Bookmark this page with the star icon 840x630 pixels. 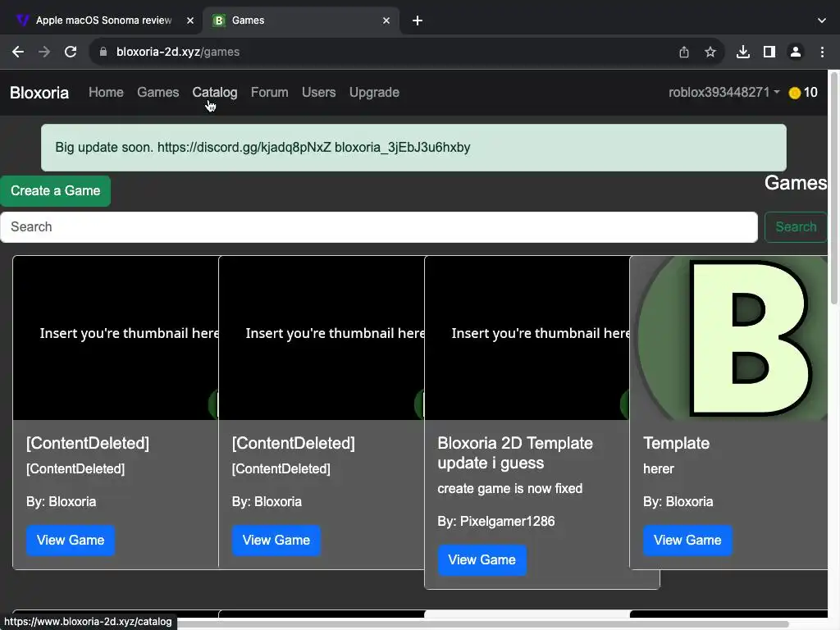point(710,52)
